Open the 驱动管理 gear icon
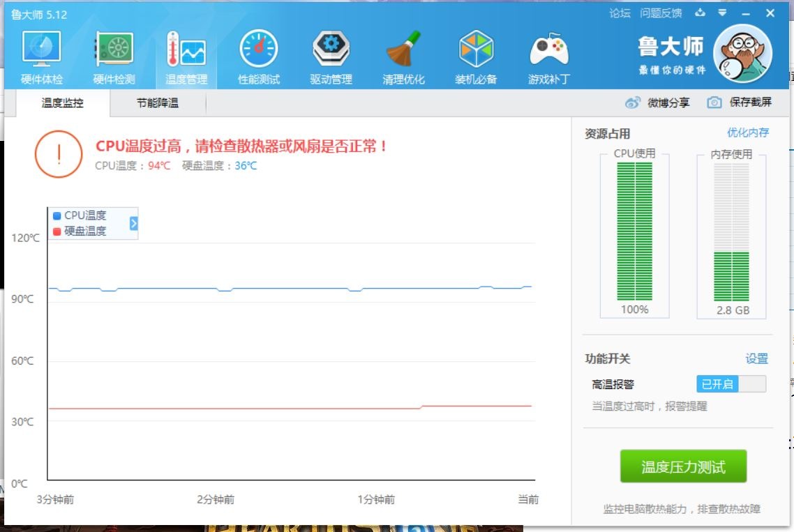This screenshot has width=794, height=532. point(331,49)
